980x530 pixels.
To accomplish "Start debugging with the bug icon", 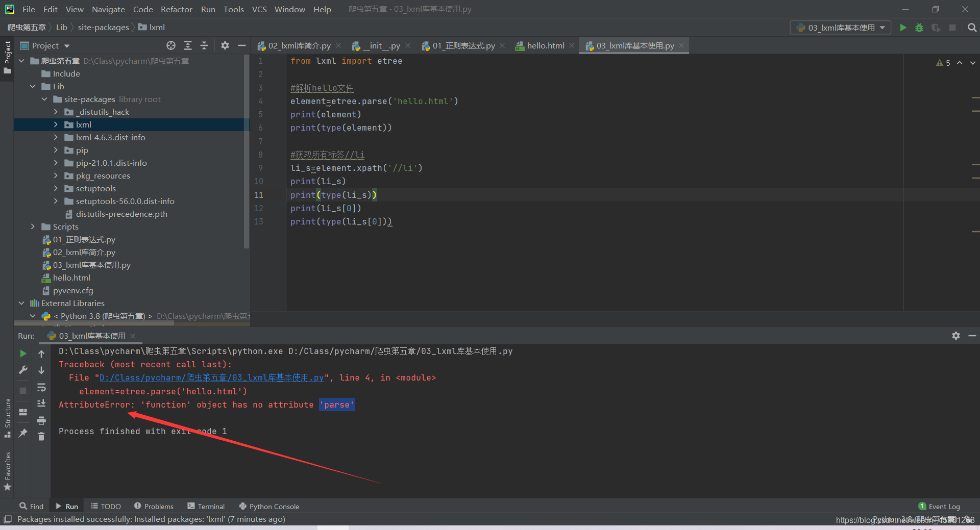I will coord(919,28).
